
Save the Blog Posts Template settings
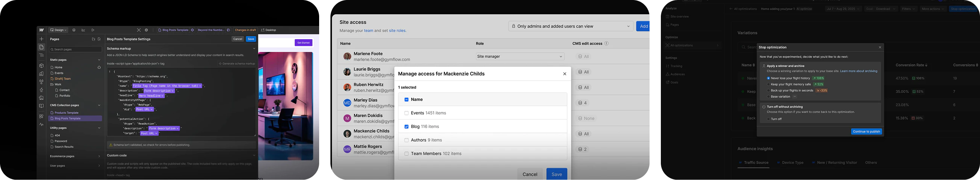coord(251,39)
